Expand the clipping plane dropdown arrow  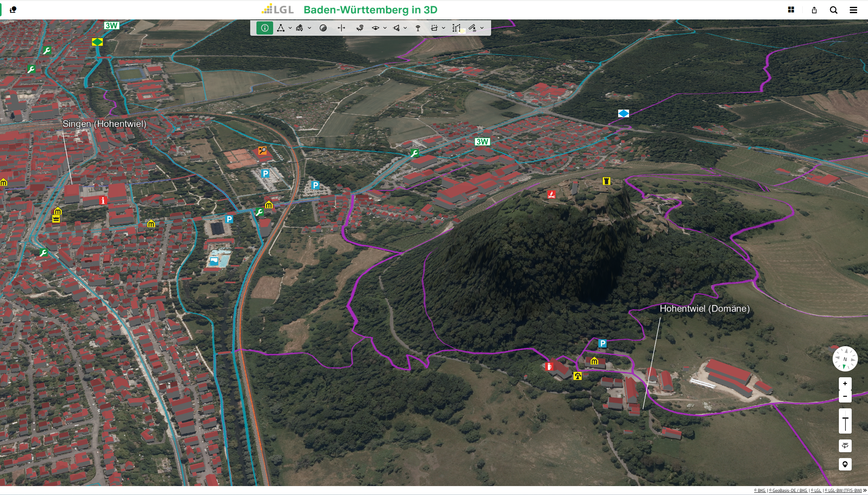click(x=443, y=28)
